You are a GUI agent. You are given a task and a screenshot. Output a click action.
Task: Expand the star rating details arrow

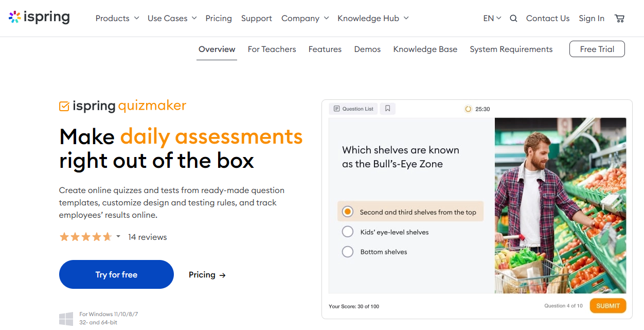pyautogui.click(x=118, y=237)
